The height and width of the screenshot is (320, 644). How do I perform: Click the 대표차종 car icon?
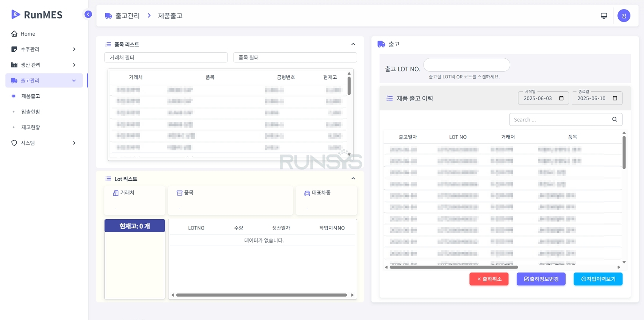pos(307,193)
